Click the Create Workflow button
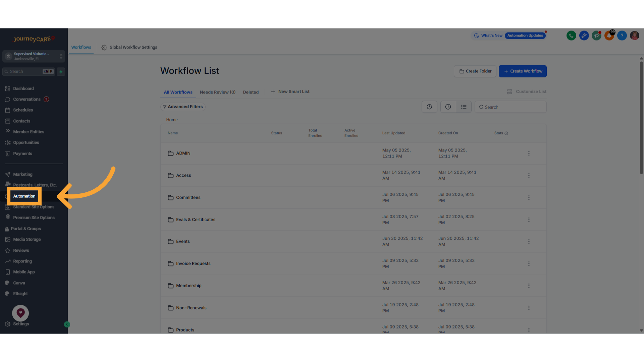The image size is (644, 362). [x=522, y=71]
